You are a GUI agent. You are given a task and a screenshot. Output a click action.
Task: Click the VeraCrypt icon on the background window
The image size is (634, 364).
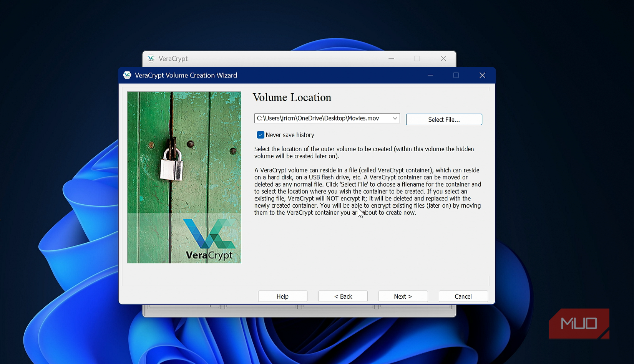coord(151,58)
